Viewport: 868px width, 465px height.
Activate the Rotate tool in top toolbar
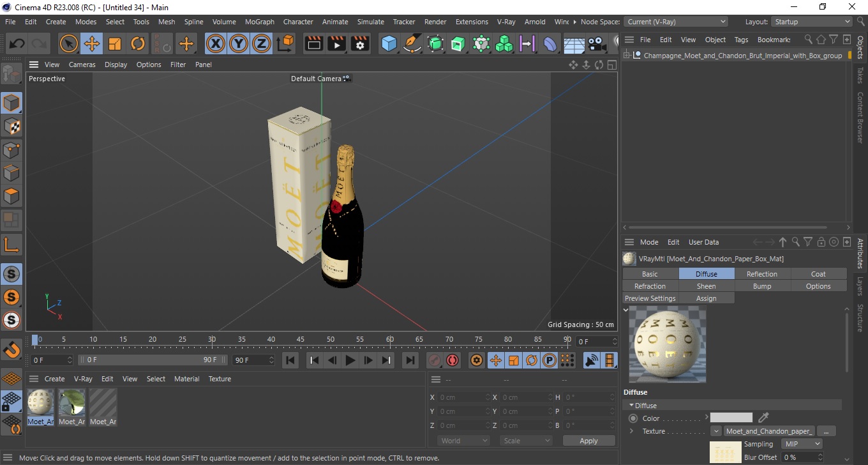138,44
